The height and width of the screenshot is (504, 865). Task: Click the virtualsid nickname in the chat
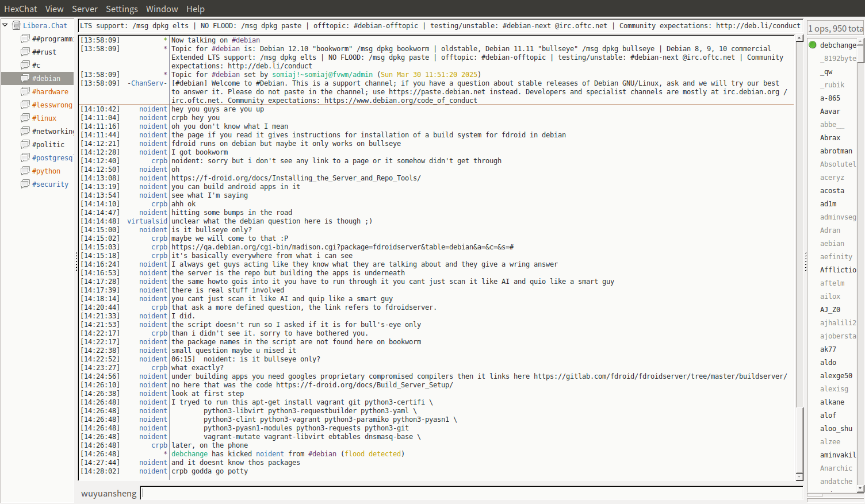(147, 221)
